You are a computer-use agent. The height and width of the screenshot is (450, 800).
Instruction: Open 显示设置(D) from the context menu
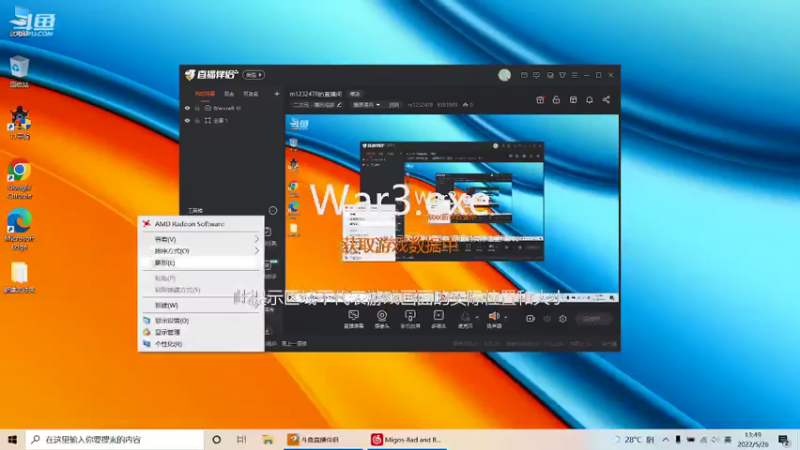pos(201,320)
